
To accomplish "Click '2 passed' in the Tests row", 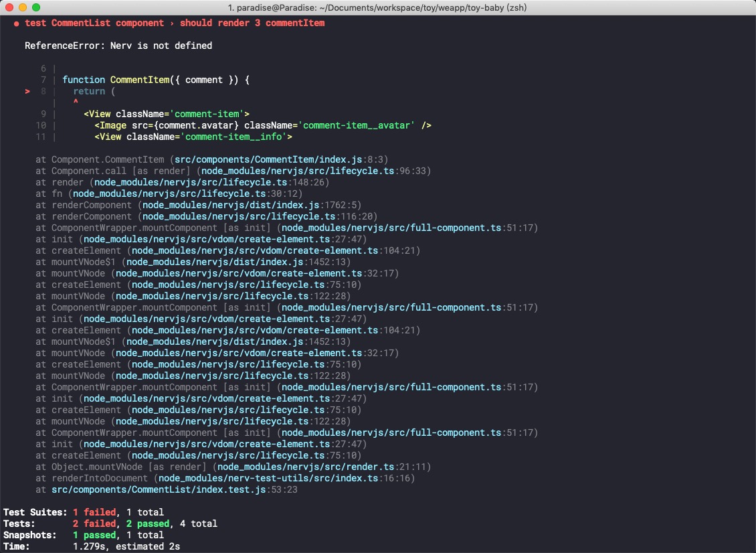I will tap(148, 524).
